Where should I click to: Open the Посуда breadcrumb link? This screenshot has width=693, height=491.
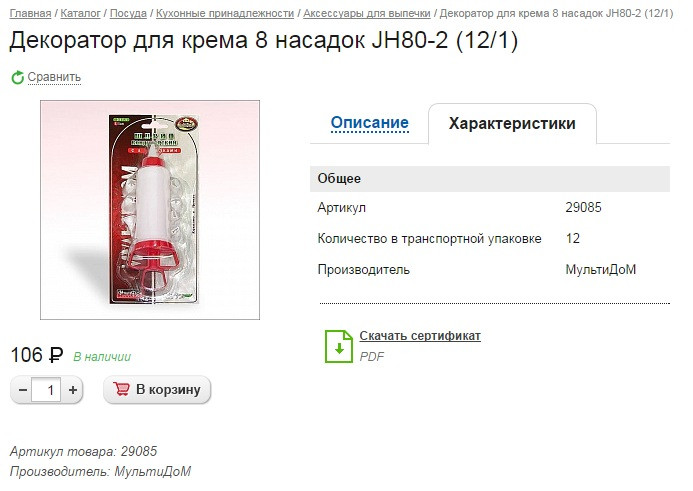tap(128, 13)
